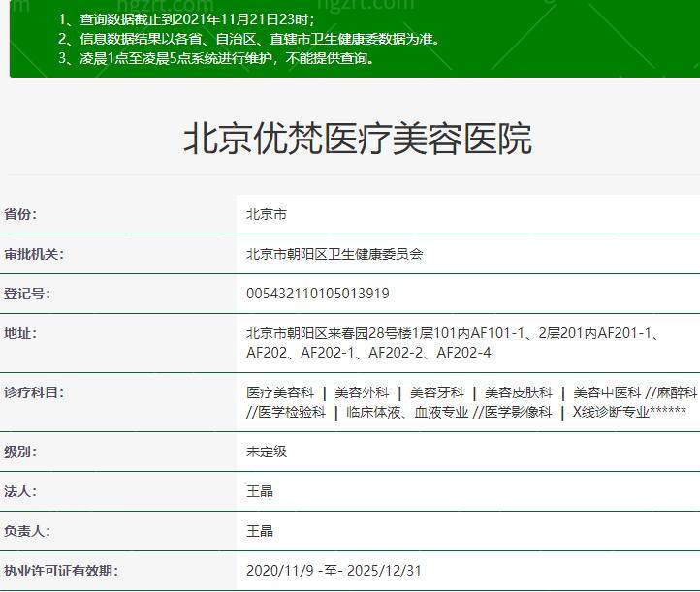Select 王晶 in the 负责人 row

pos(260,531)
